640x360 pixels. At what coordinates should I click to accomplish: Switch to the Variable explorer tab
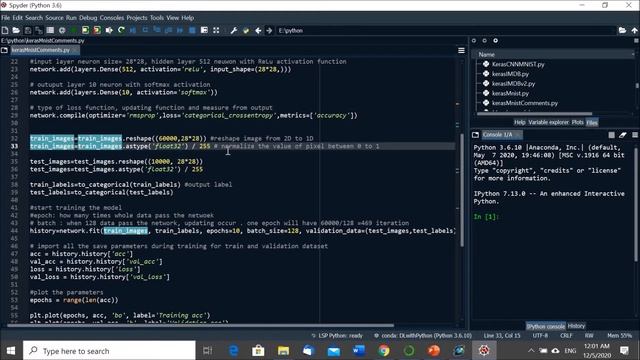pyautogui.click(x=548, y=122)
